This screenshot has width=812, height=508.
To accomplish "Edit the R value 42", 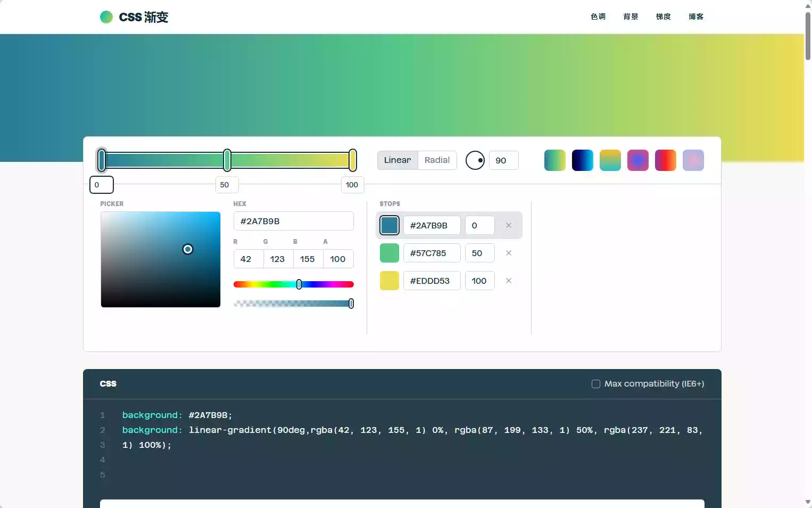I will coord(248,259).
